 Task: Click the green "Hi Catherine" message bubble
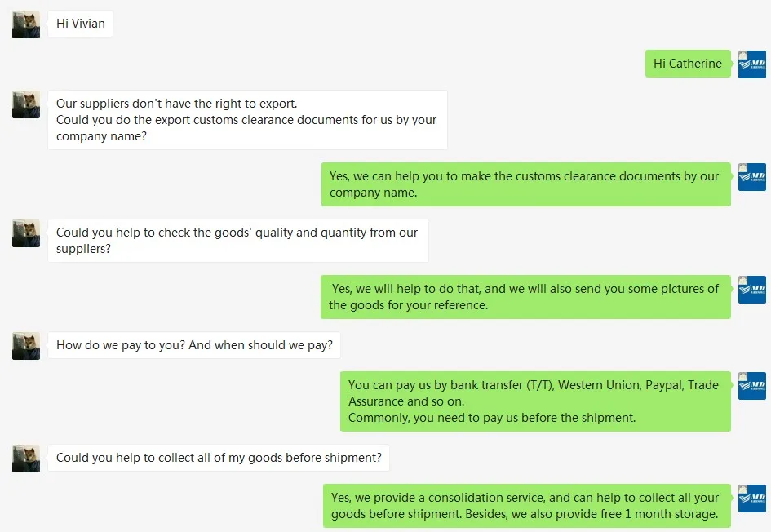pyautogui.click(x=688, y=64)
